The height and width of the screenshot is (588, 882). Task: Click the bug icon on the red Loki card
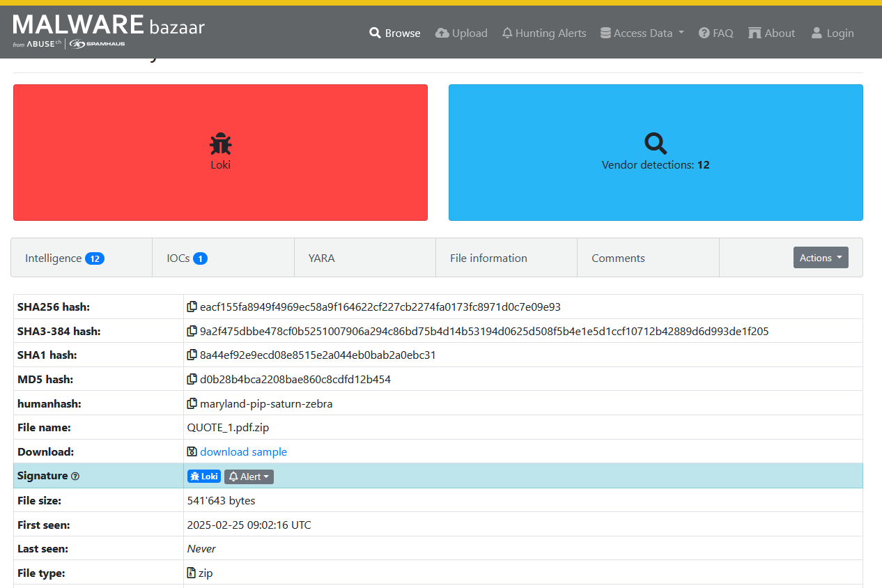coord(220,142)
